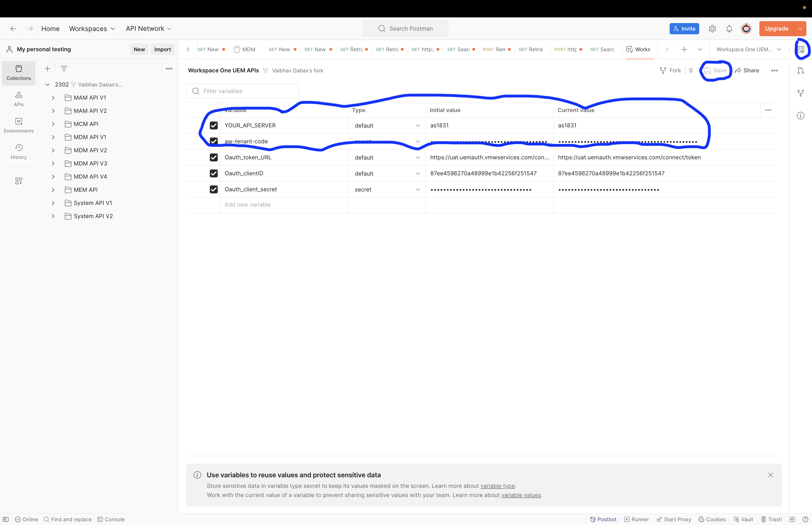
Task: Open the Environments sidebar panel
Action: pos(18,125)
